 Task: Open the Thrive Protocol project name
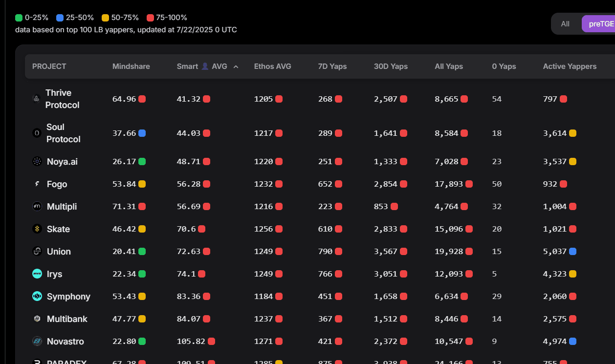tap(63, 99)
